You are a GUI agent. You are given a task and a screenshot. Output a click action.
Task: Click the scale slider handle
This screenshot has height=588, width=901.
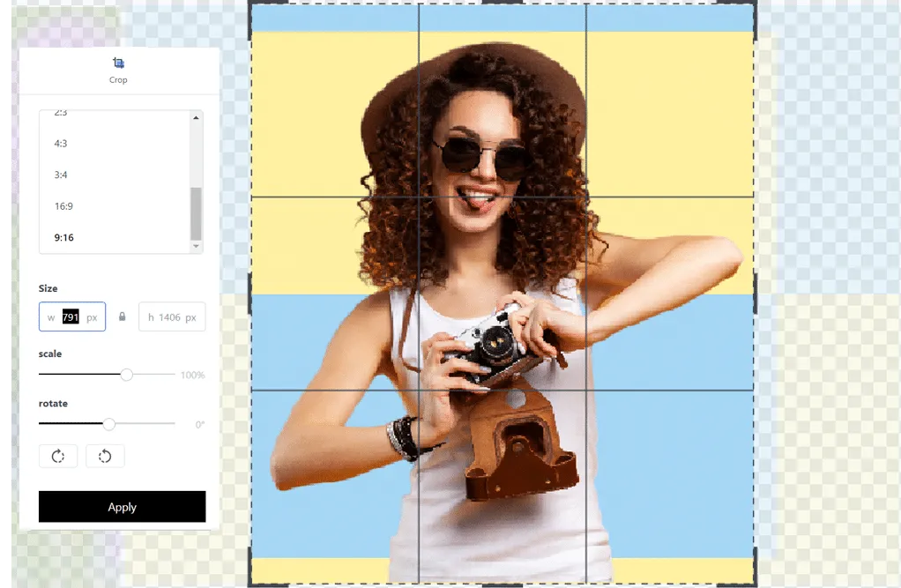(x=127, y=375)
